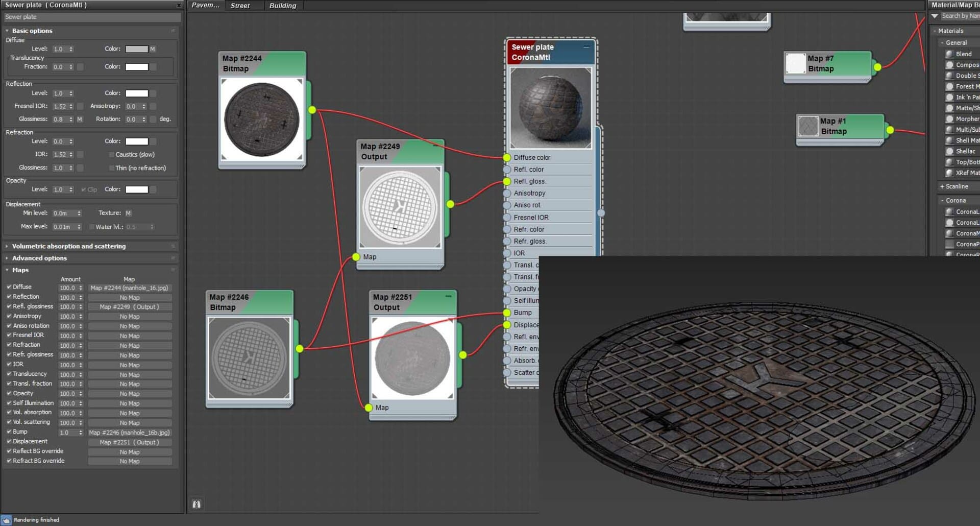
Task: Click the Matte/Shadow material sphere icon
Action: 949,108
